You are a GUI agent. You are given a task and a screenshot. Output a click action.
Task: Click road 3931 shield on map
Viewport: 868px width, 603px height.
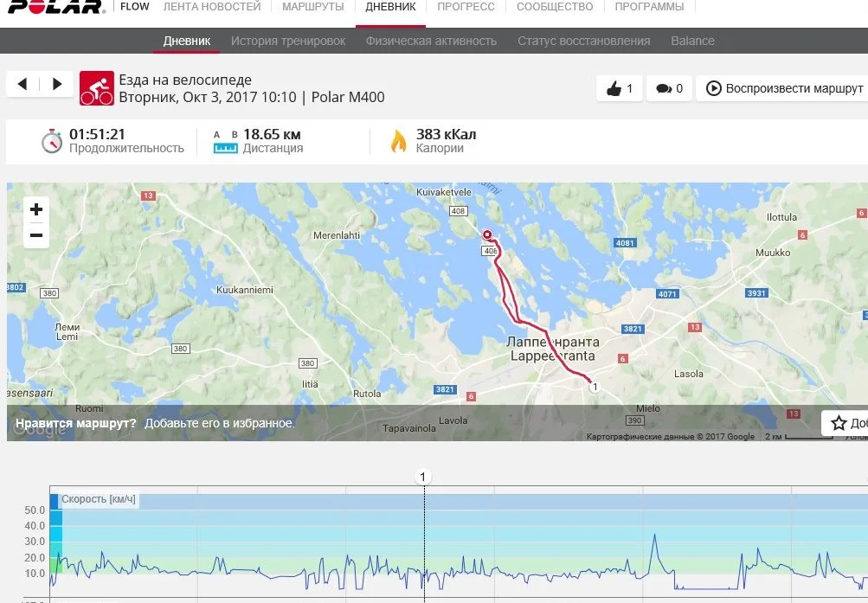click(756, 293)
